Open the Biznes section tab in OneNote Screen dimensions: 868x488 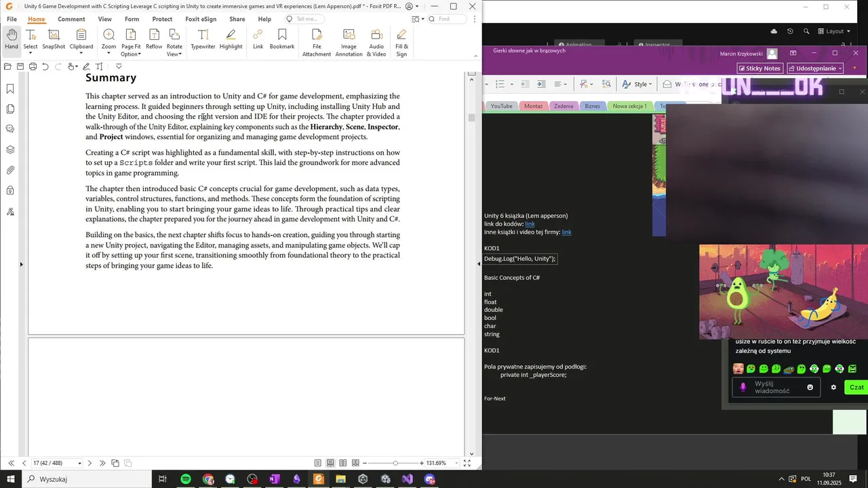tap(592, 106)
